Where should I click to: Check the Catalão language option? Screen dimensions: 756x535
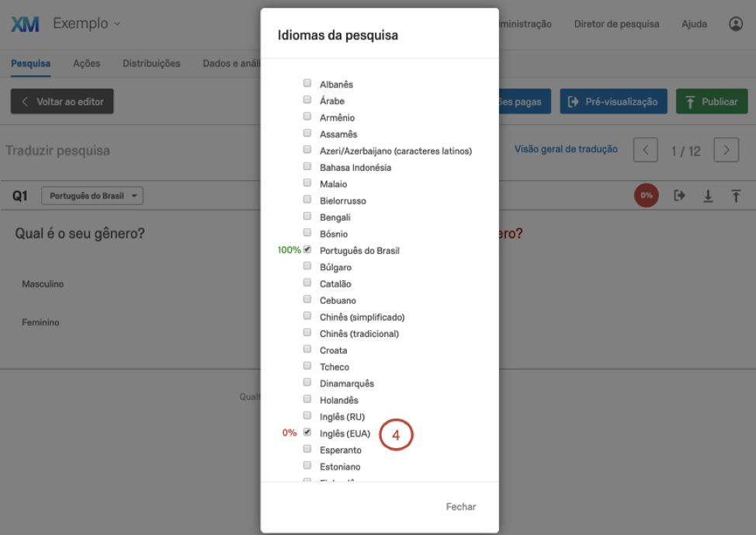307,283
